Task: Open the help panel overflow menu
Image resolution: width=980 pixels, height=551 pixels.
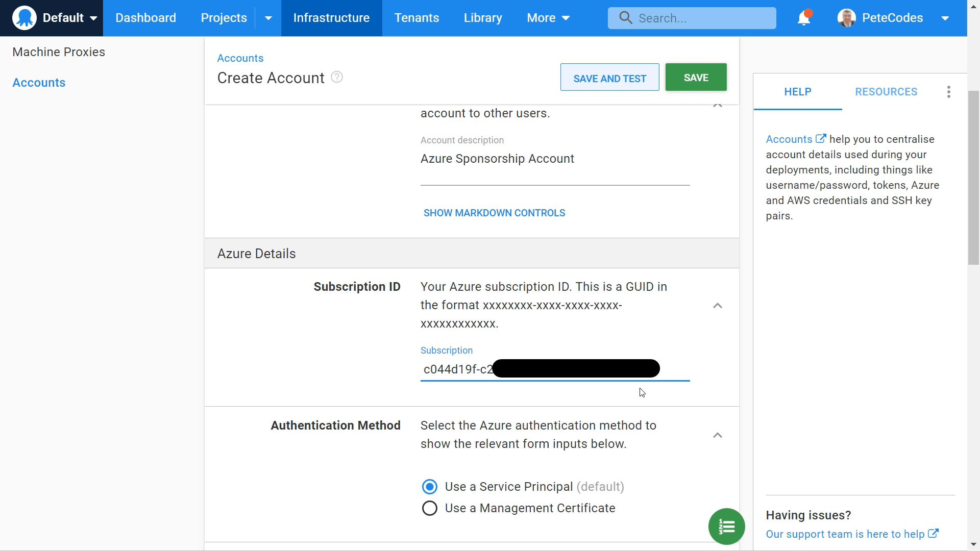Action: (x=948, y=92)
